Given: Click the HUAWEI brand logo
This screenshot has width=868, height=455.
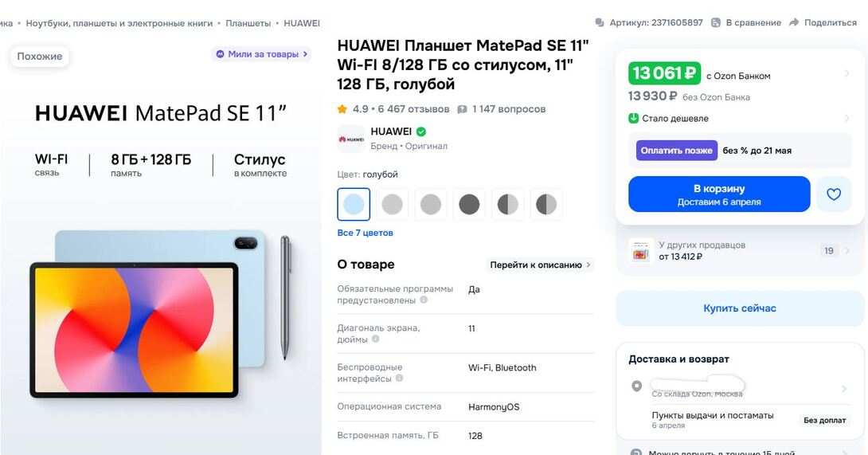Looking at the screenshot, I should point(351,139).
